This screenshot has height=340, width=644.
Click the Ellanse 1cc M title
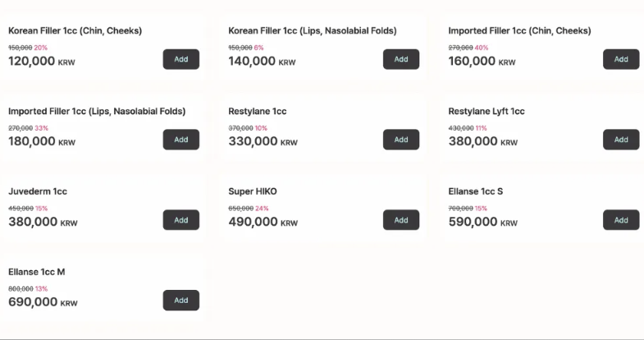point(36,272)
